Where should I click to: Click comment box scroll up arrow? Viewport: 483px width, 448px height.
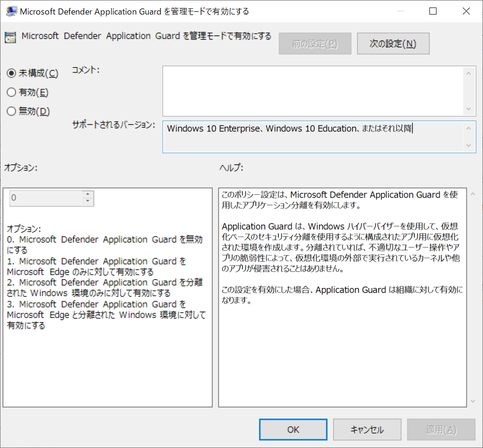click(x=468, y=73)
